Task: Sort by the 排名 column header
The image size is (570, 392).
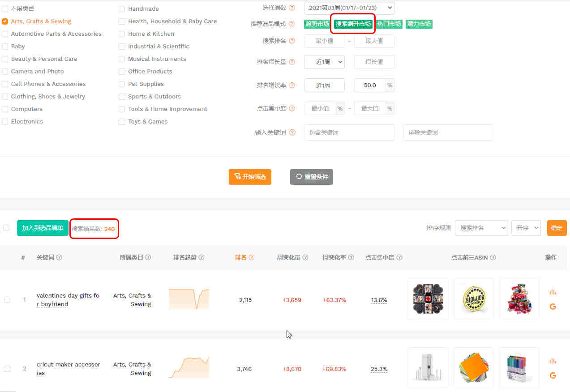Action: coord(241,257)
